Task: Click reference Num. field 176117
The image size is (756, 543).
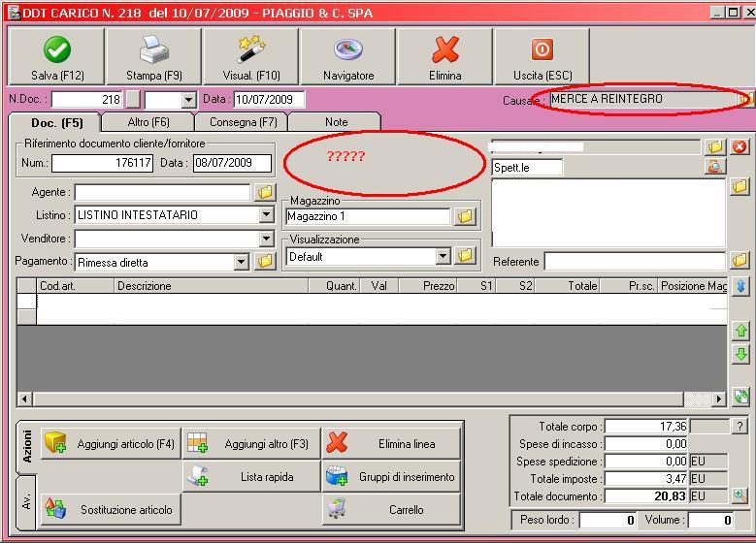Action: click(x=102, y=163)
